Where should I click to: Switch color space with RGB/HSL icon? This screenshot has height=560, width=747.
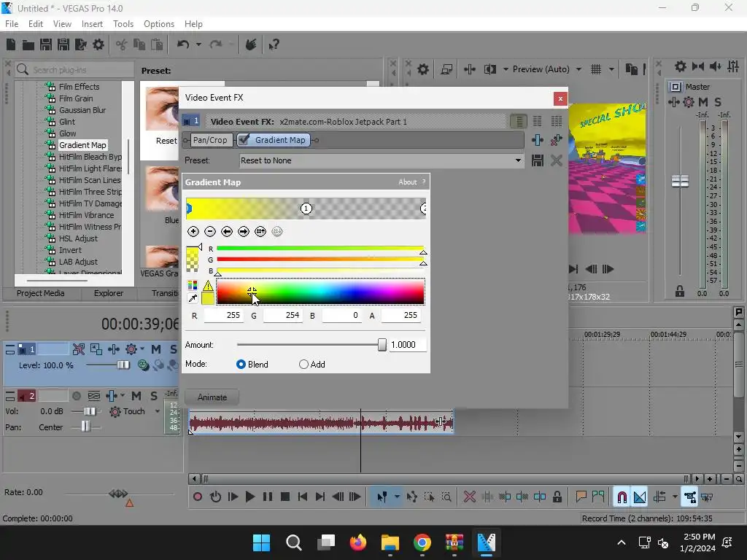tap(193, 285)
